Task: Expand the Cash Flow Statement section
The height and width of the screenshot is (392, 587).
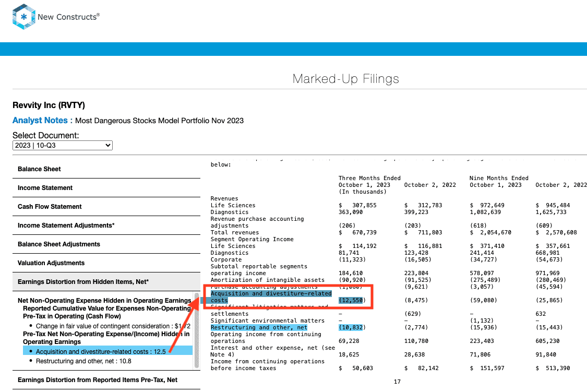Action: click(106, 207)
